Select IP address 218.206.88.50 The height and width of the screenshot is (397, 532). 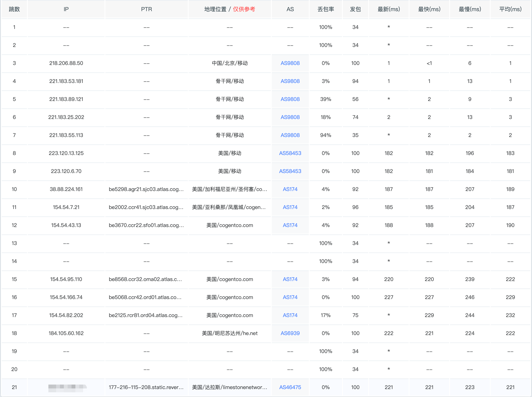66,63
